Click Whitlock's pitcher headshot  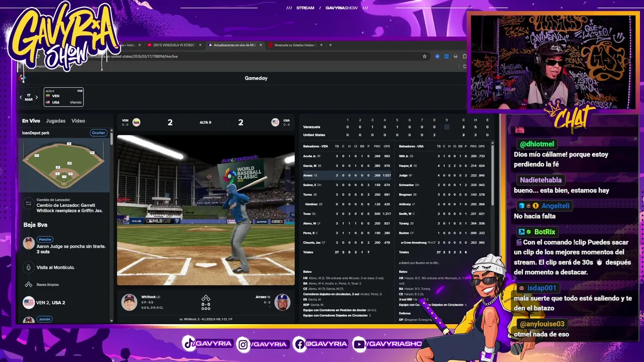coord(129,302)
